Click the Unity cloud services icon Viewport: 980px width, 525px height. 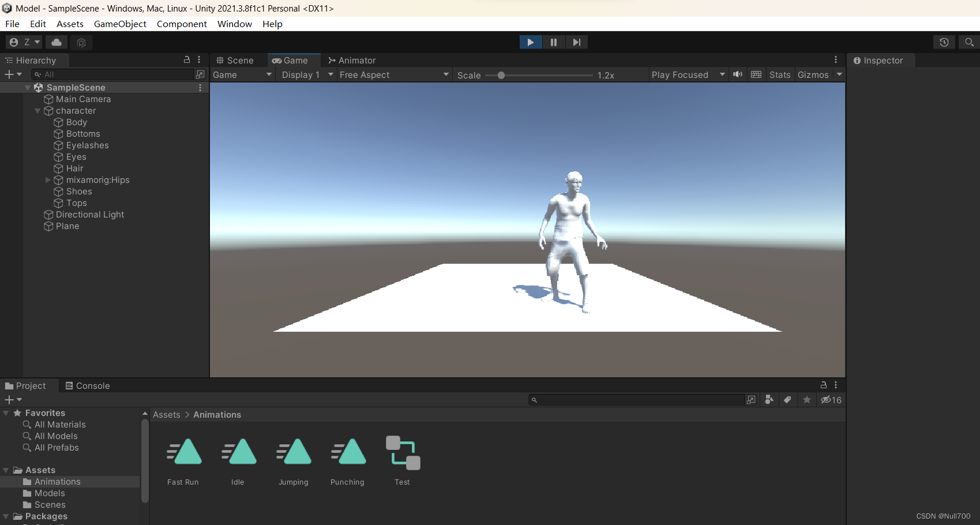(56, 42)
